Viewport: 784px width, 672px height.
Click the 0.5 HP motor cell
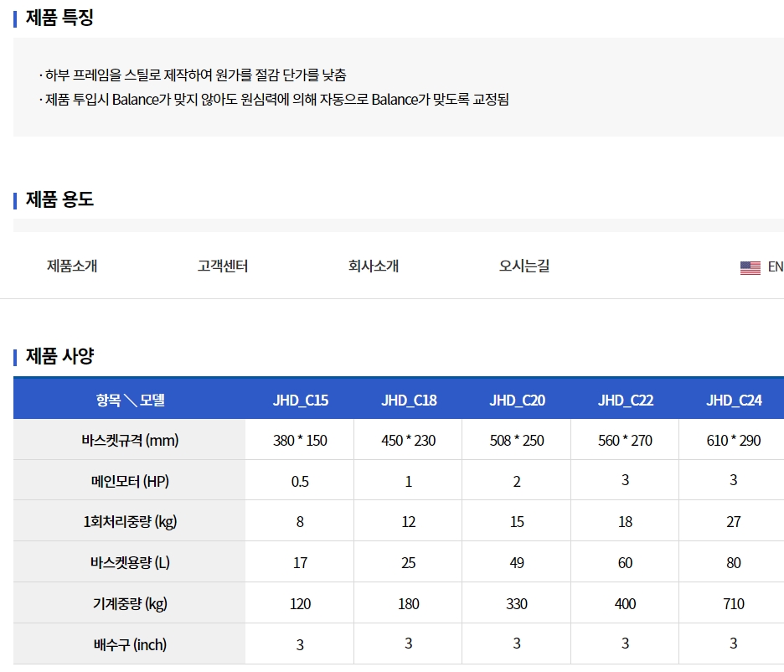300,481
